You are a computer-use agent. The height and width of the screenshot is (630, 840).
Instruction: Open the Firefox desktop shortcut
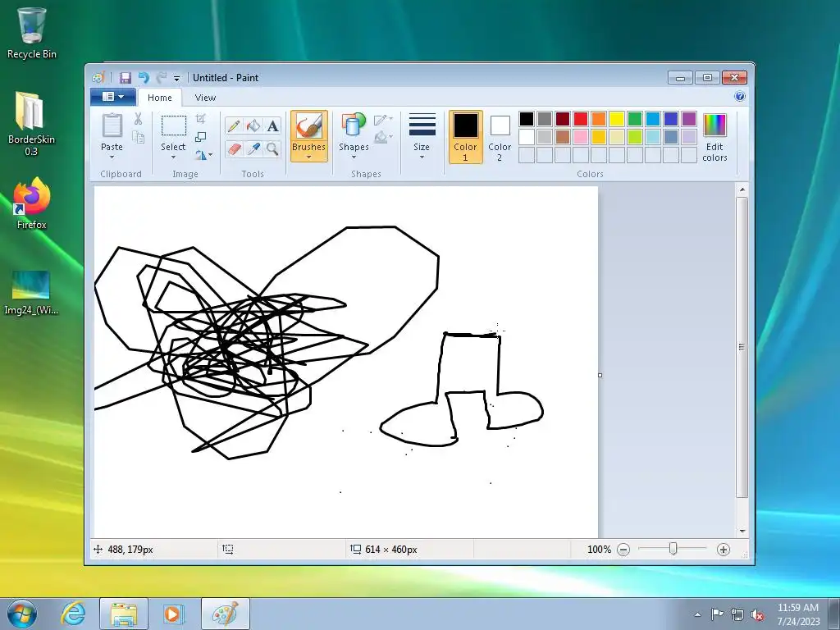coord(32,203)
